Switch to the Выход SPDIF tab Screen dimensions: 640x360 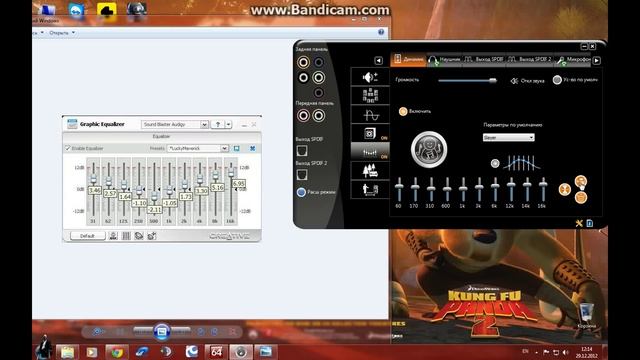pyautogui.click(x=484, y=60)
